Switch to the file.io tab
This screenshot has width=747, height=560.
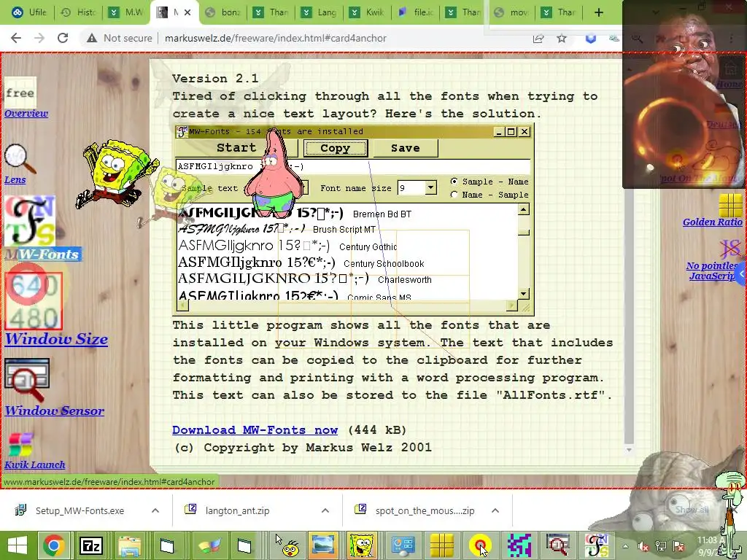pos(415,12)
